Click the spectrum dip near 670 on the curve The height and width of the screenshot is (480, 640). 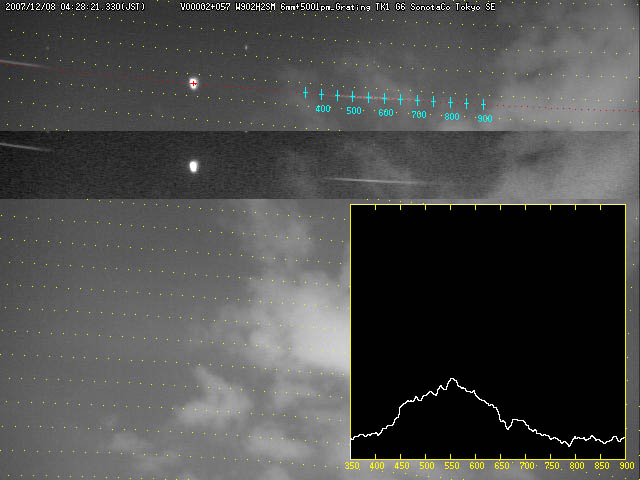[511, 426]
